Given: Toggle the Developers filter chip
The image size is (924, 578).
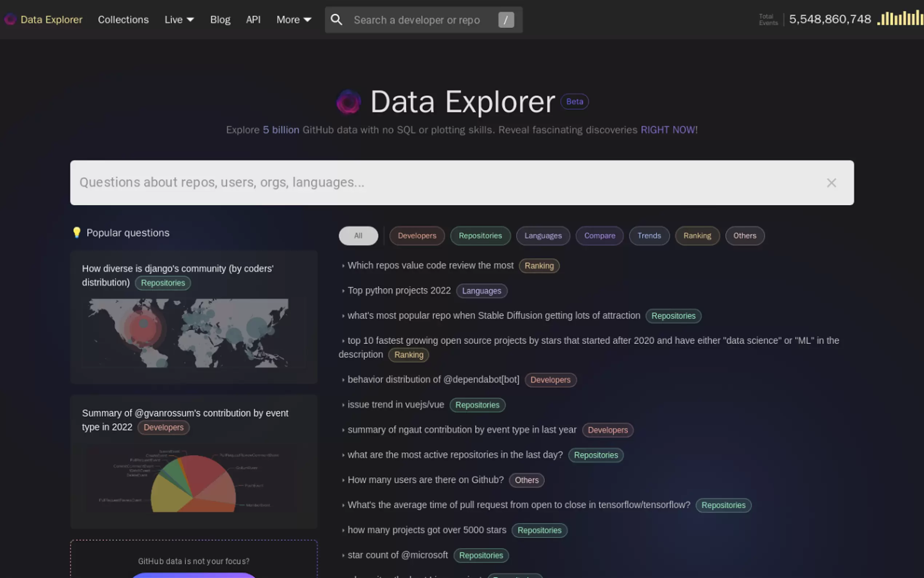Looking at the screenshot, I should (417, 235).
